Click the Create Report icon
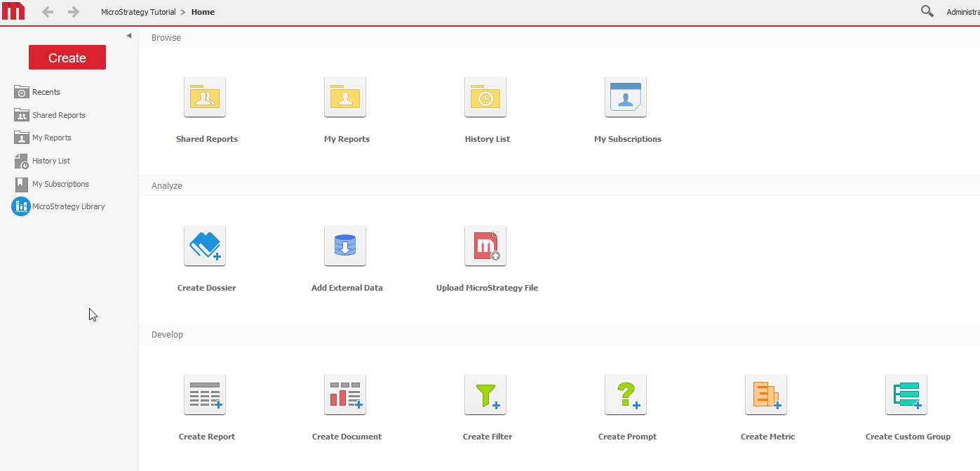This screenshot has height=471, width=980. (x=205, y=394)
